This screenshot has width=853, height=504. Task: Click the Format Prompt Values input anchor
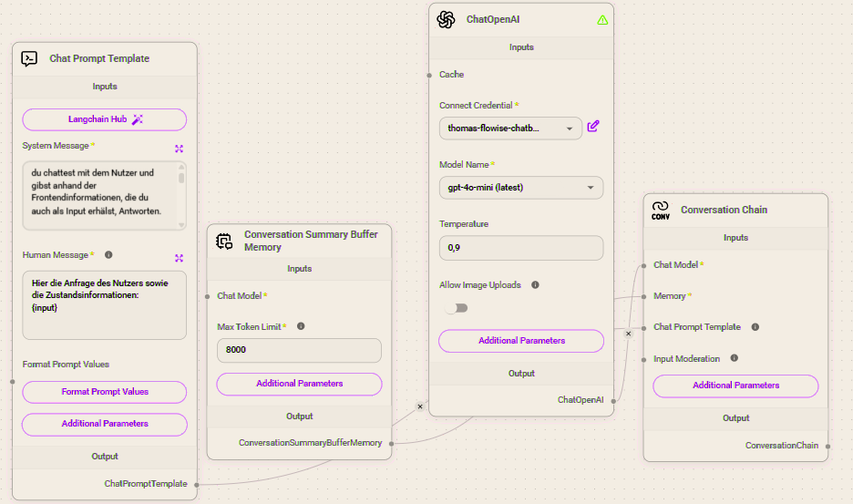pos(13,382)
